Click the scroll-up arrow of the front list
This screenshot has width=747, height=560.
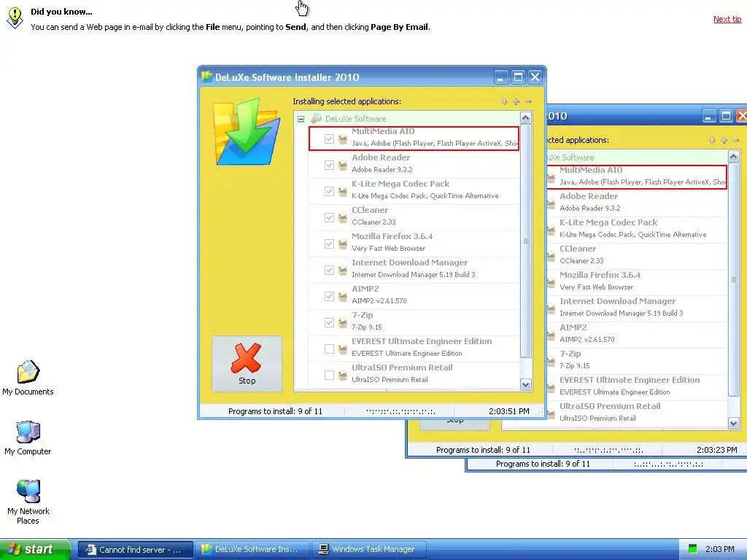pyautogui.click(x=526, y=117)
